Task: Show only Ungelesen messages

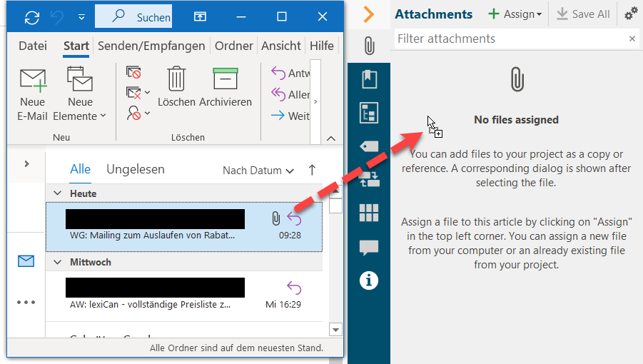Action: click(x=136, y=169)
